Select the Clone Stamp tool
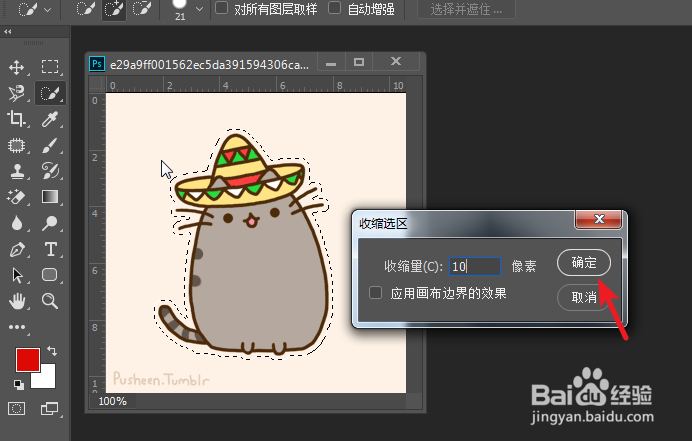The height and width of the screenshot is (441, 692). coord(17,171)
